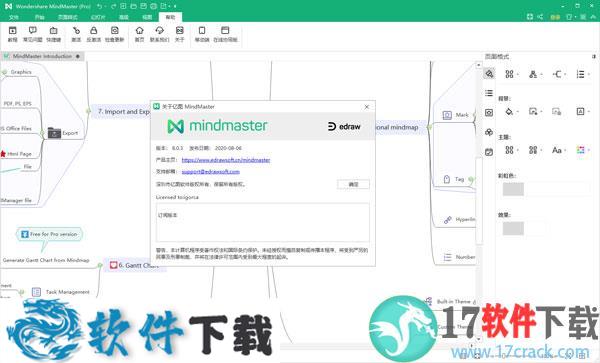Image resolution: width=600 pixels, height=363 pixels.
Task: Select the Free for Pro version callout
Action: coord(49,234)
